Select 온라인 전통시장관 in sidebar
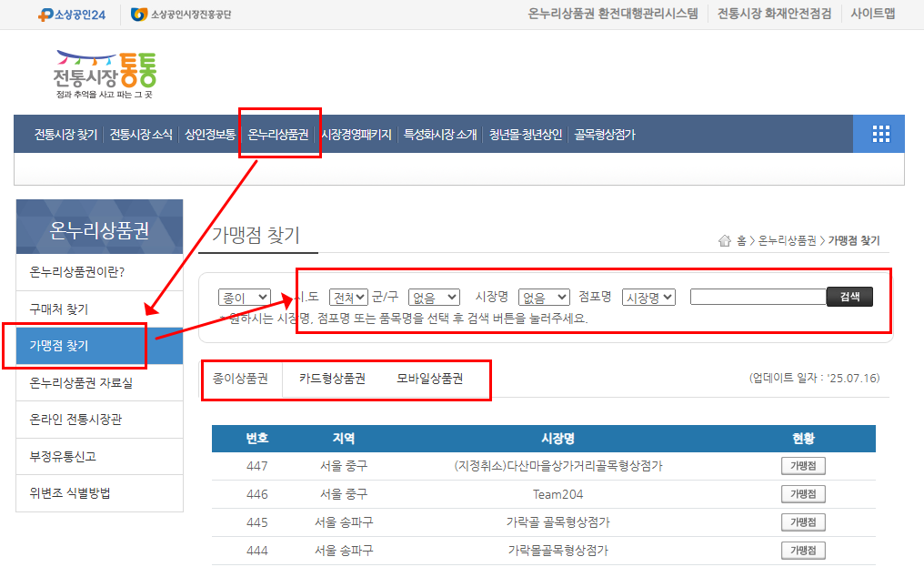The width and height of the screenshot is (924, 567). point(100,420)
